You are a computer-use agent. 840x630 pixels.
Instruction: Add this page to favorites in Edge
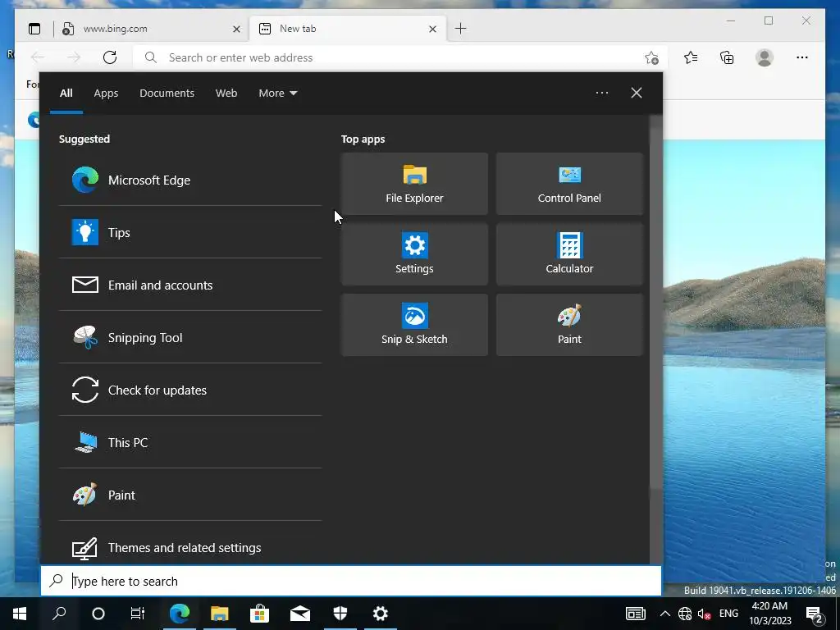[651, 57]
